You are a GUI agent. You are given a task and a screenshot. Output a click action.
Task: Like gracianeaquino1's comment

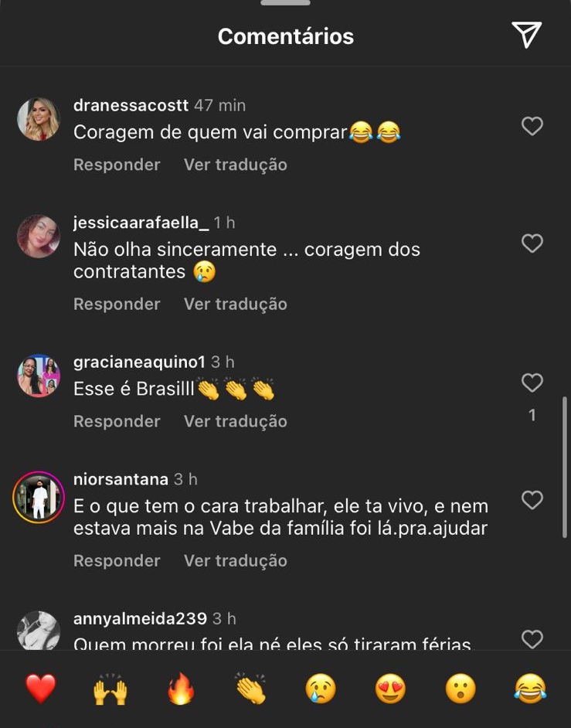coord(532,383)
